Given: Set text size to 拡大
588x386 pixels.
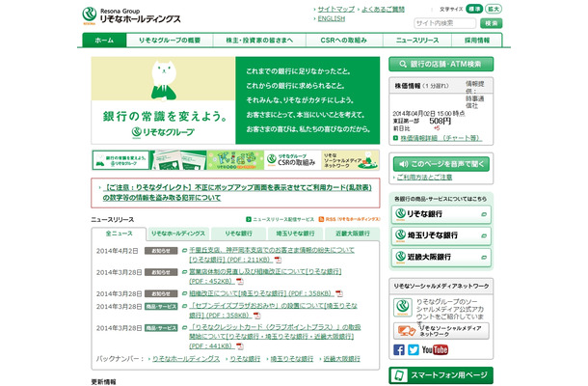Looking at the screenshot, I should point(494,9).
